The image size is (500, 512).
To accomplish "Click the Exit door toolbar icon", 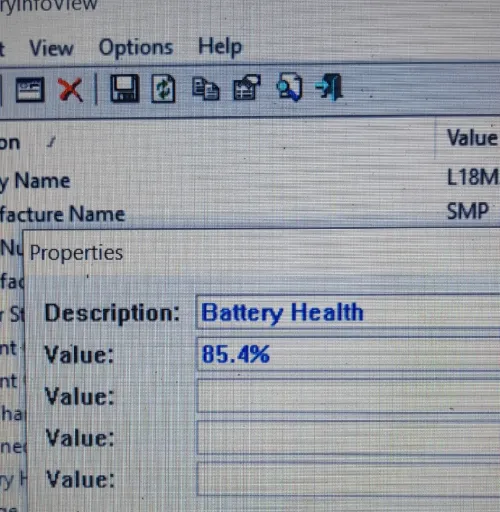I will (329, 87).
